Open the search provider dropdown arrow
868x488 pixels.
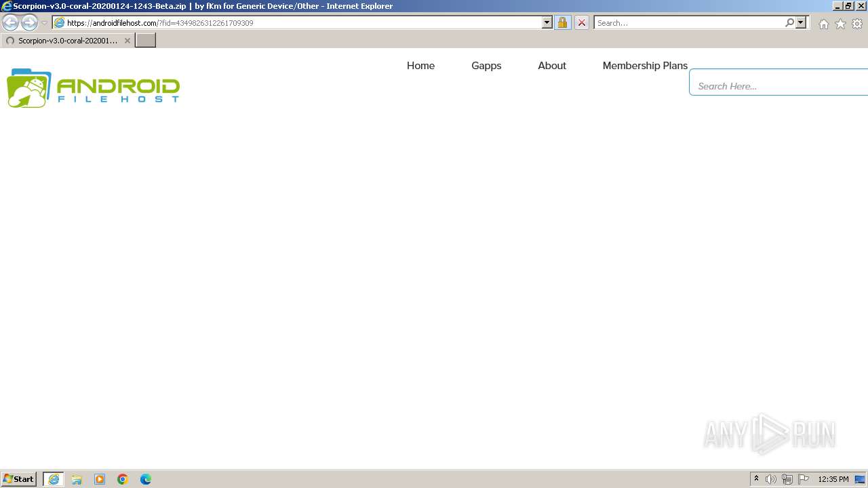click(x=801, y=22)
